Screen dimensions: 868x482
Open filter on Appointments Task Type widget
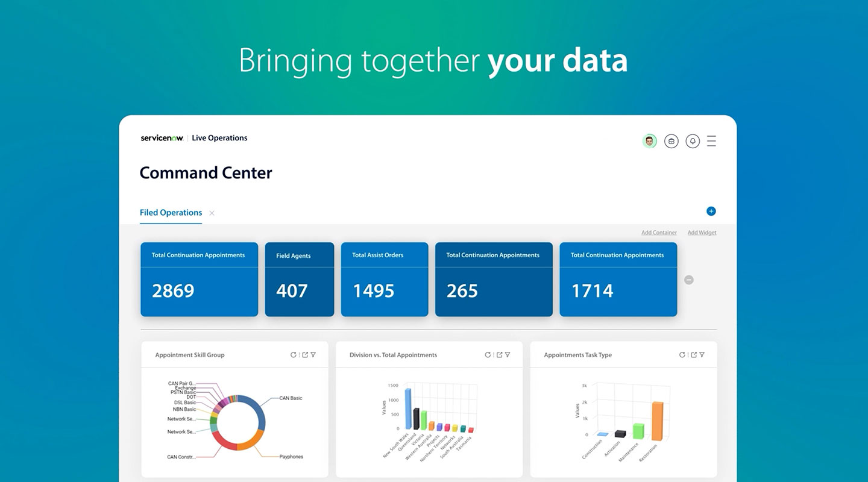(702, 355)
